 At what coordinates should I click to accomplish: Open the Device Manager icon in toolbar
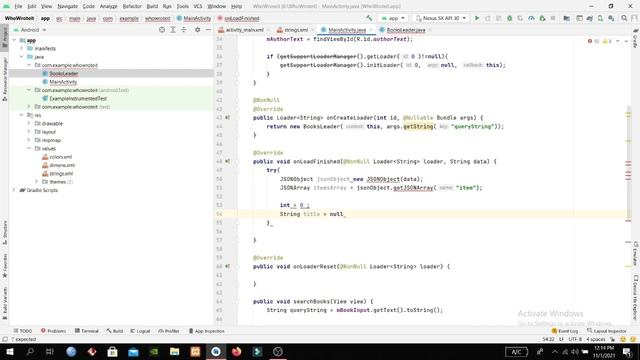pyautogui.click(x=600, y=18)
